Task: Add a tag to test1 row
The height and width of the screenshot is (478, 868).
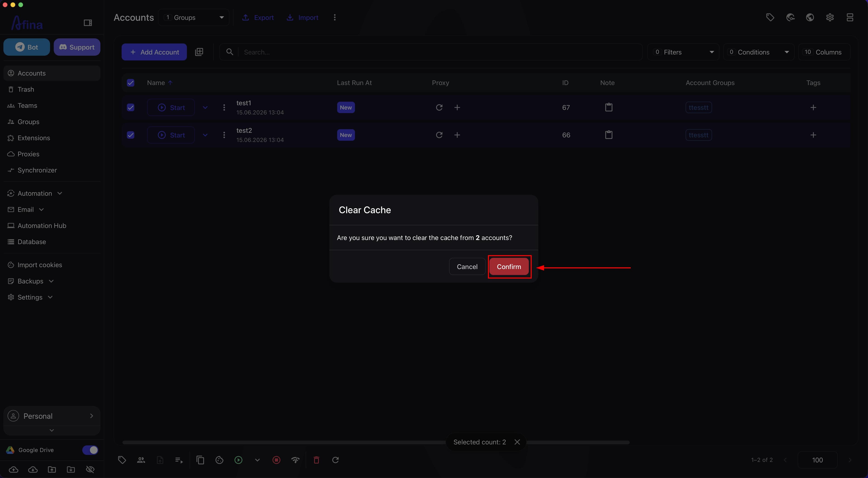Action: click(813, 107)
